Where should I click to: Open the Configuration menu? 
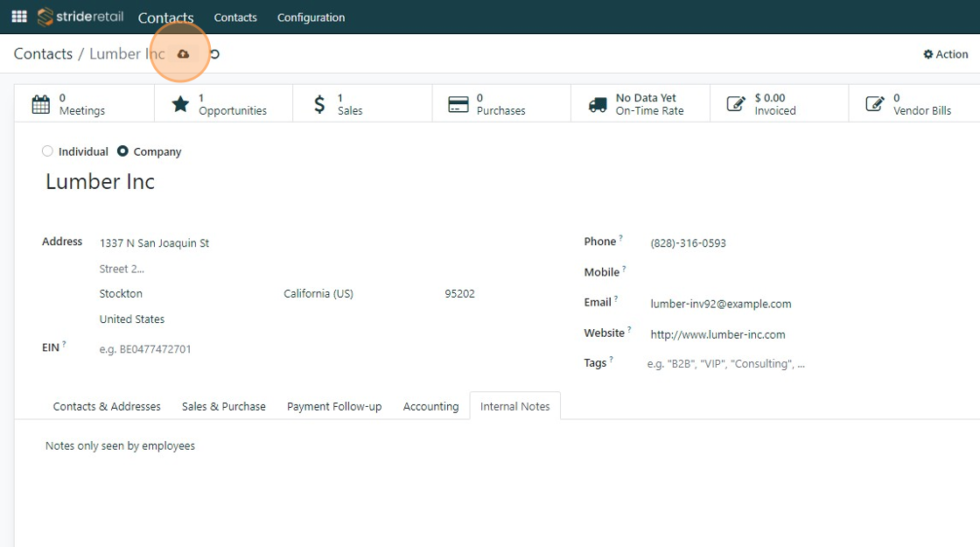311,18
